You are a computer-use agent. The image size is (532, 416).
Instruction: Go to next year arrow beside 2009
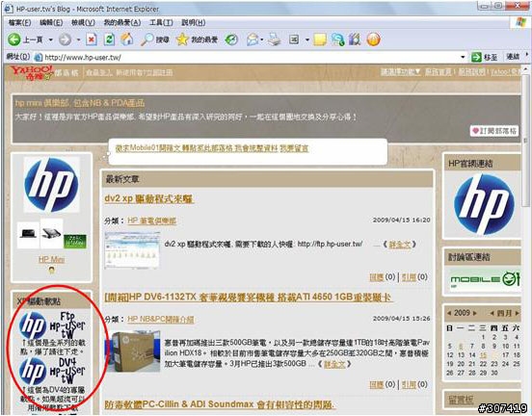[x=475, y=313]
